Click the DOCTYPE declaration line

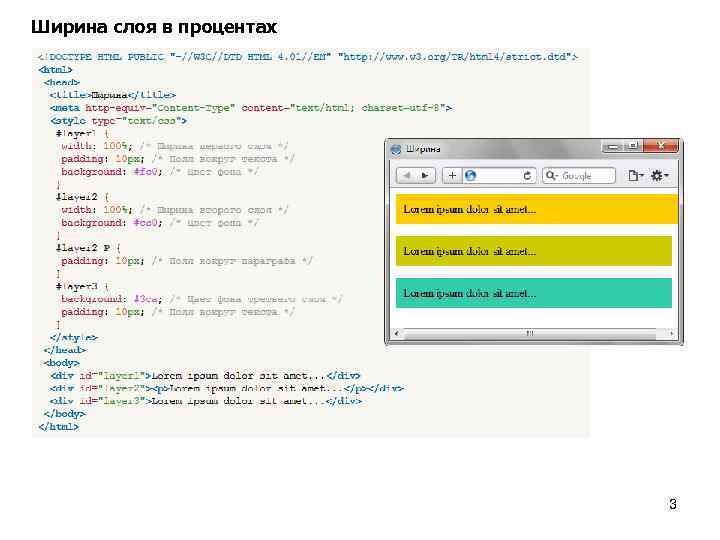(308, 57)
